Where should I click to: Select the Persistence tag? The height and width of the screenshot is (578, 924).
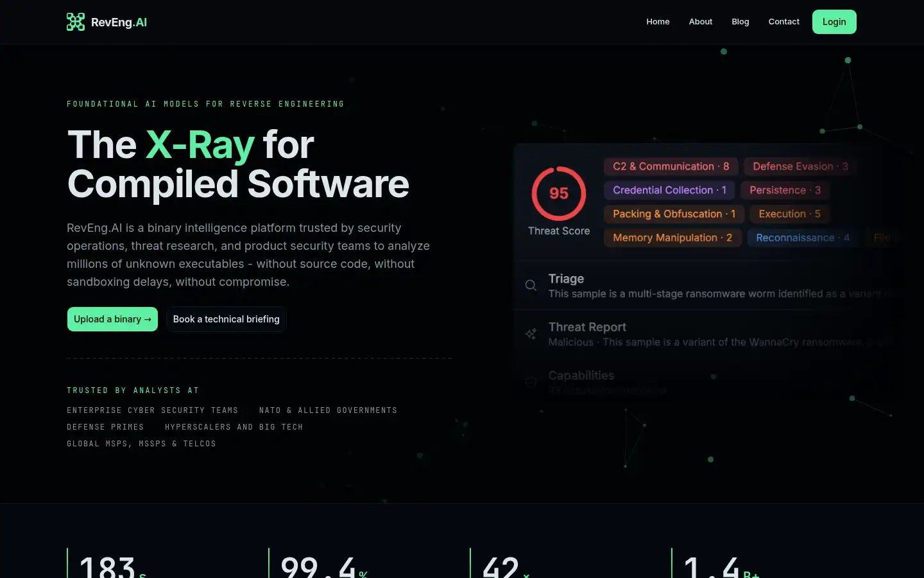click(x=785, y=190)
